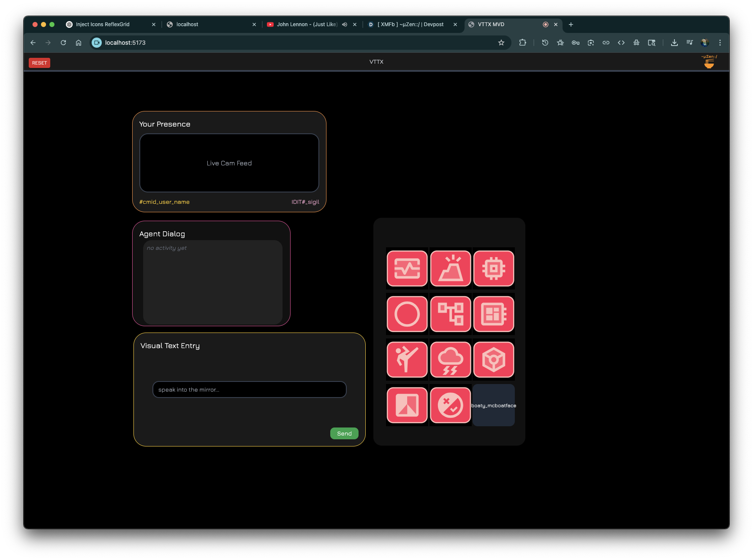The height and width of the screenshot is (560, 753).
Task: Click the IDIT#_sigil label
Action: [305, 202]
